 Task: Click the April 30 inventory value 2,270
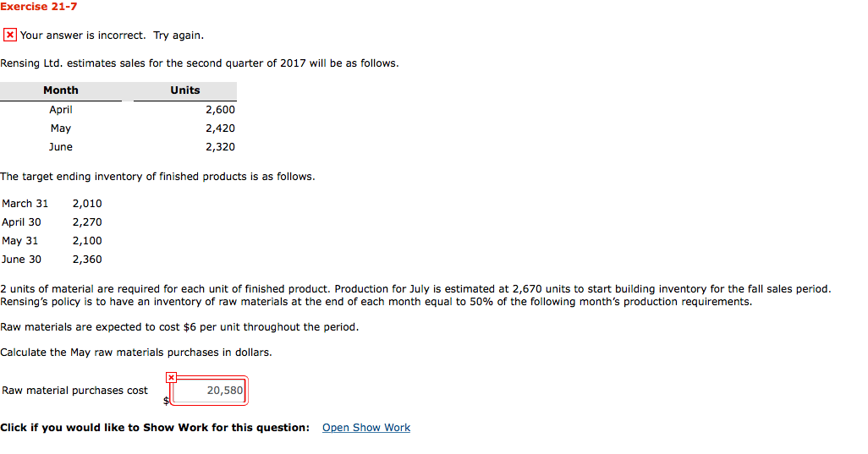[87, 222]
